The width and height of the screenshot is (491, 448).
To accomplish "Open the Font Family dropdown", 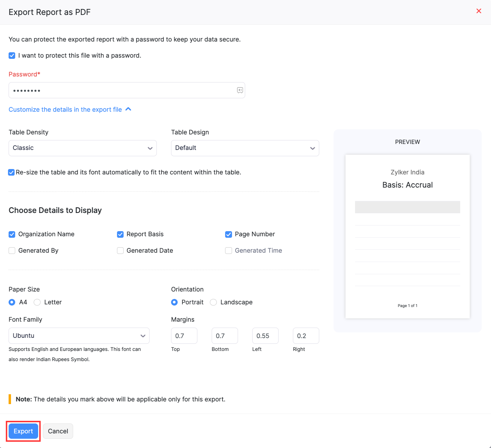I will pos(79,336).
